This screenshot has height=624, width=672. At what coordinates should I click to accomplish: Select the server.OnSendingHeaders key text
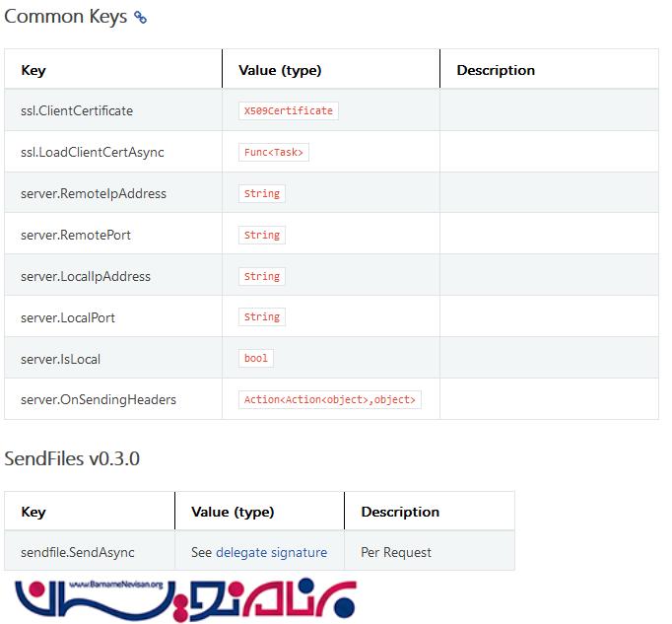pyautogui.click(x=99, y=400)
